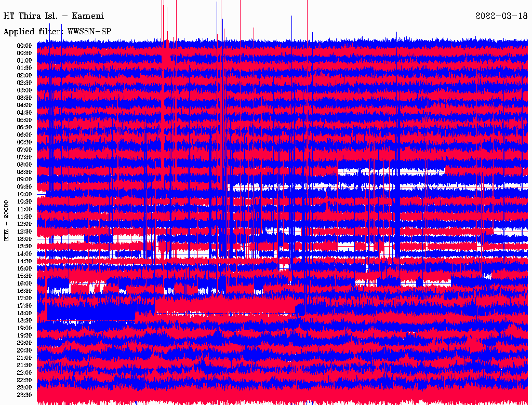
Task: Select the 13:00 time row label
Action: coord(24,239)
